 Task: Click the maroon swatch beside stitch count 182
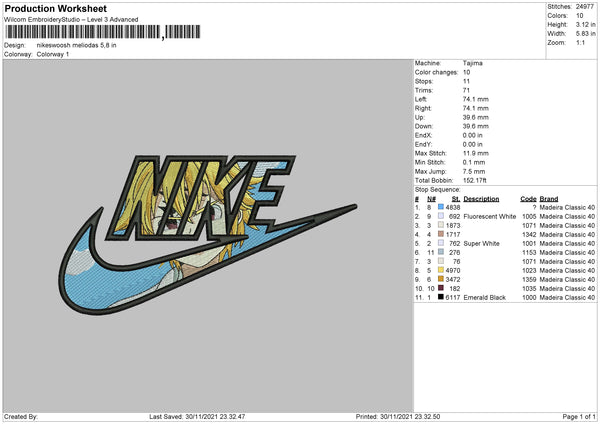pyautogui.click(x=441, y=288)
